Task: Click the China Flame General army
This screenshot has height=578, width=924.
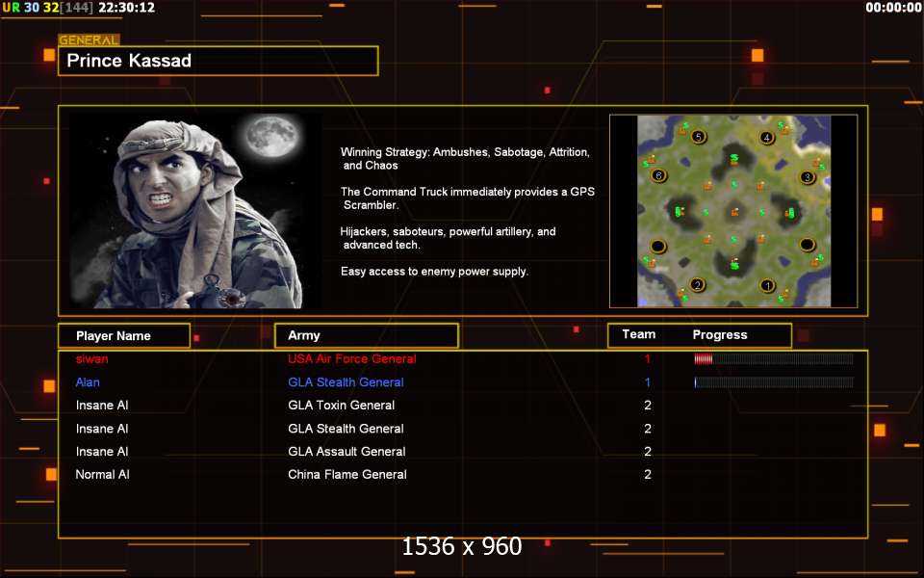Action: tap(347, 474)
